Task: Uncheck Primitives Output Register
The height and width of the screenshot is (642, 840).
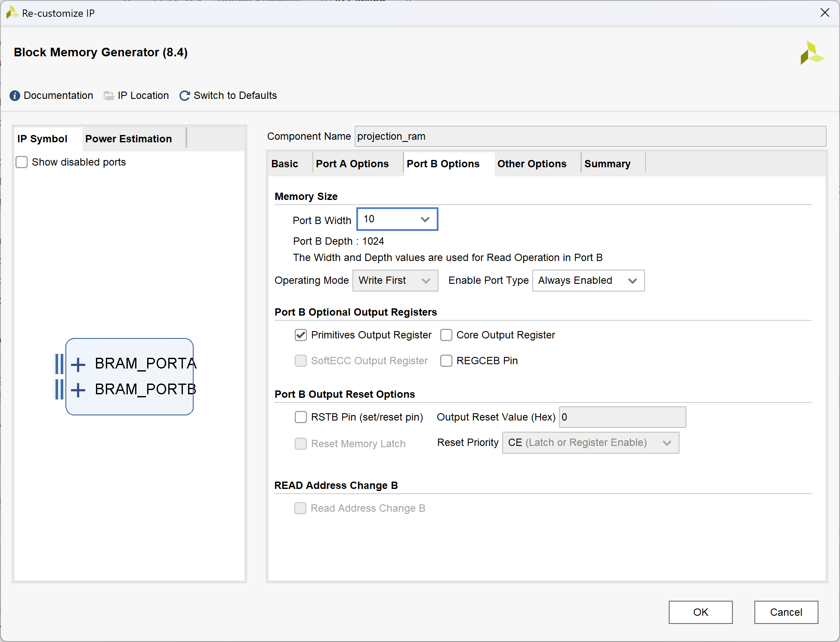Action: click(x=301, y=335)
